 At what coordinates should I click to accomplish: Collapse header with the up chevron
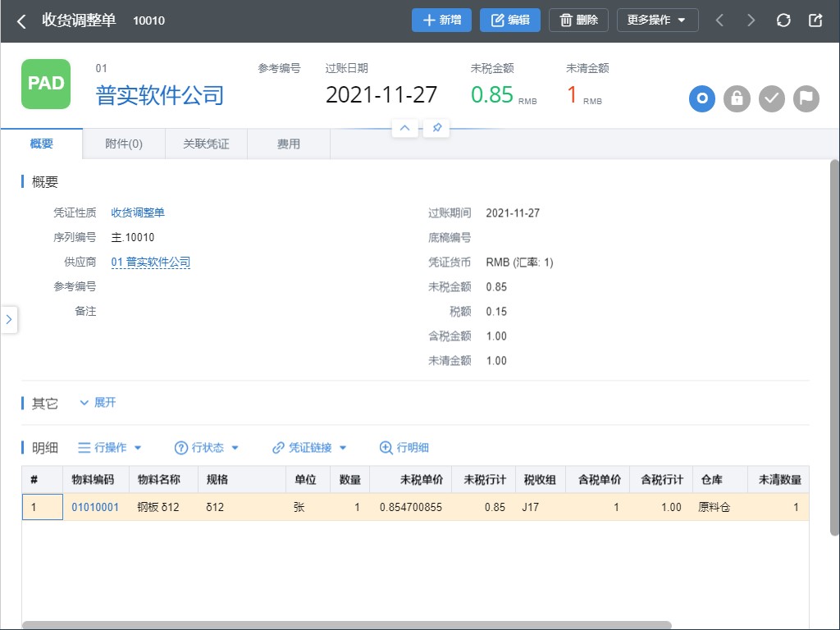tap(405, 128)
